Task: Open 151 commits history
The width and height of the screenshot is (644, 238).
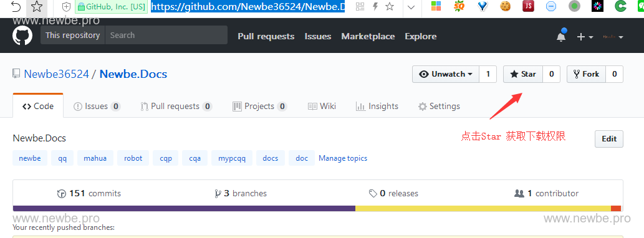Action: 89,193
